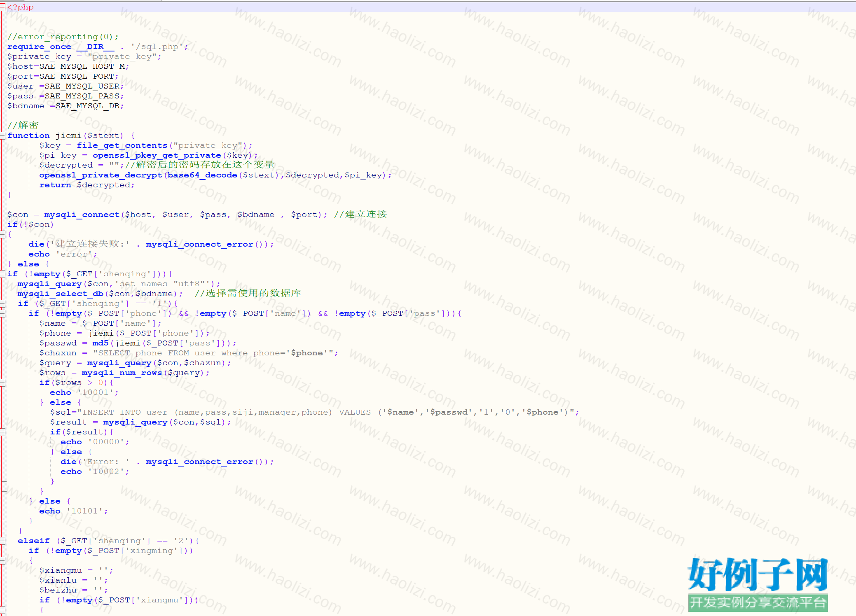Collapse fold brace below if (!empty($_POST['xiangmu']))
Image resolution: width=856 pixels, height=616 pixels.
pyautogui.click(x=2, y=610)
